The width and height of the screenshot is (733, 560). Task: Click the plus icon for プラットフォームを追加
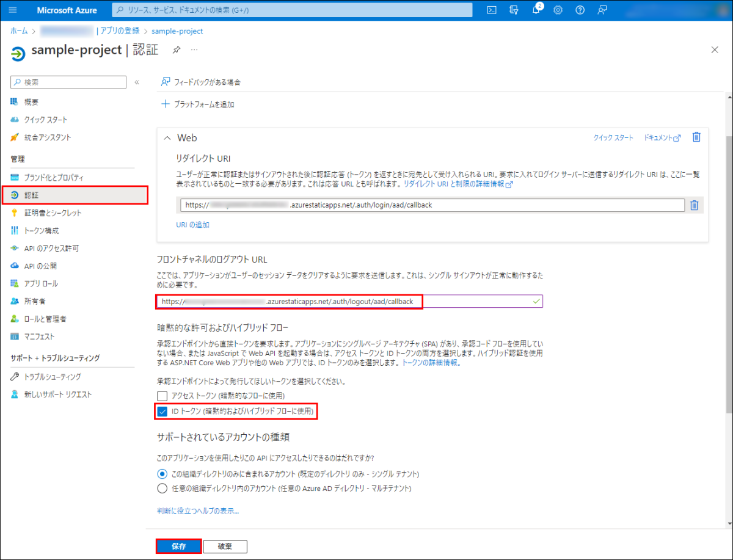pyautogui.click(x=165, y=104)
